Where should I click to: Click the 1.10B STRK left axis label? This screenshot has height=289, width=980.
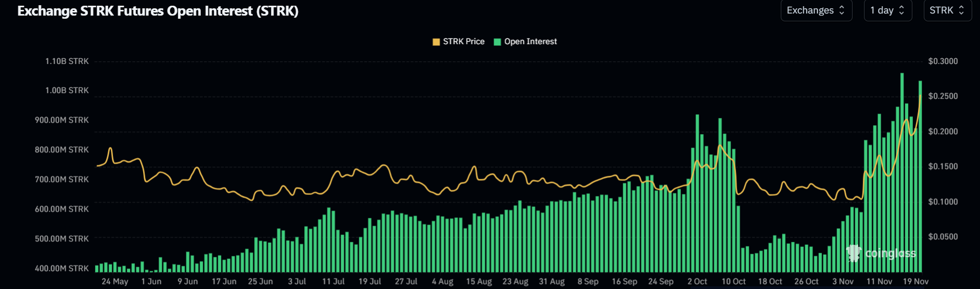click(67, 61)
